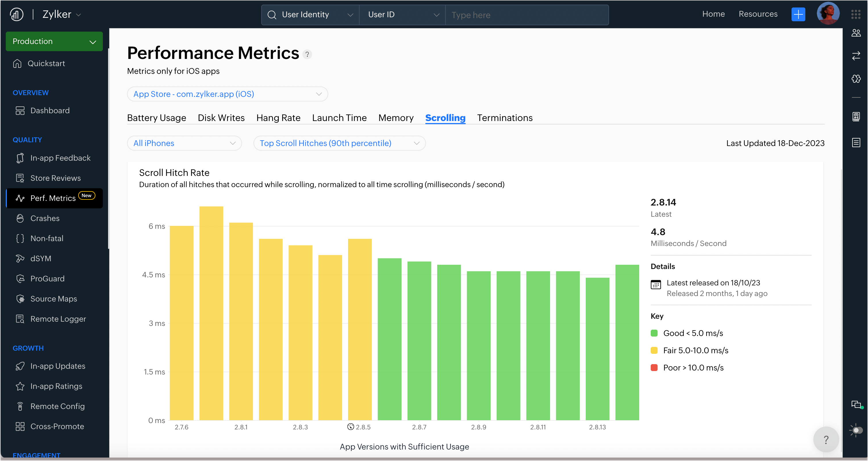The width and height of the screenshot is (868, 461).
Task: Open the apps grid launcher icon
Action: (856, 14)
